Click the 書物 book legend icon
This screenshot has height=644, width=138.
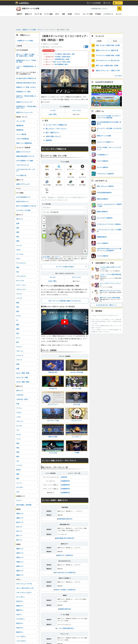[47, 190]
